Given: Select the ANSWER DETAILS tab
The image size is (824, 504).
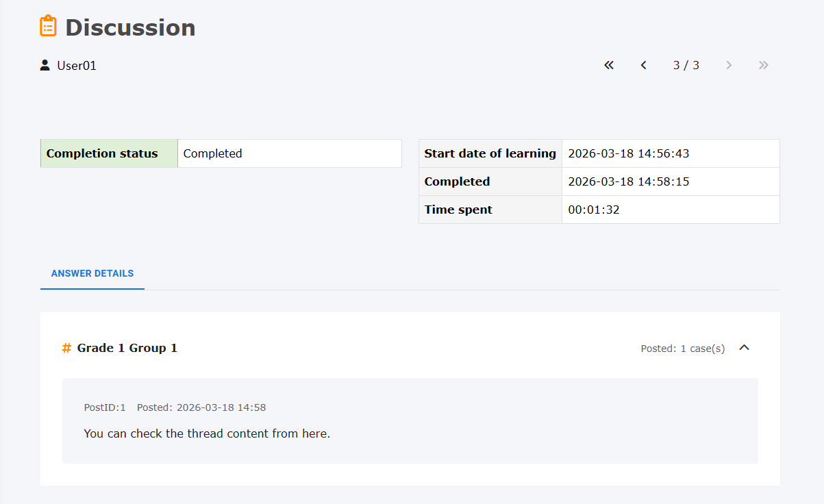Looking at the screenshot, I should (92, 273).
